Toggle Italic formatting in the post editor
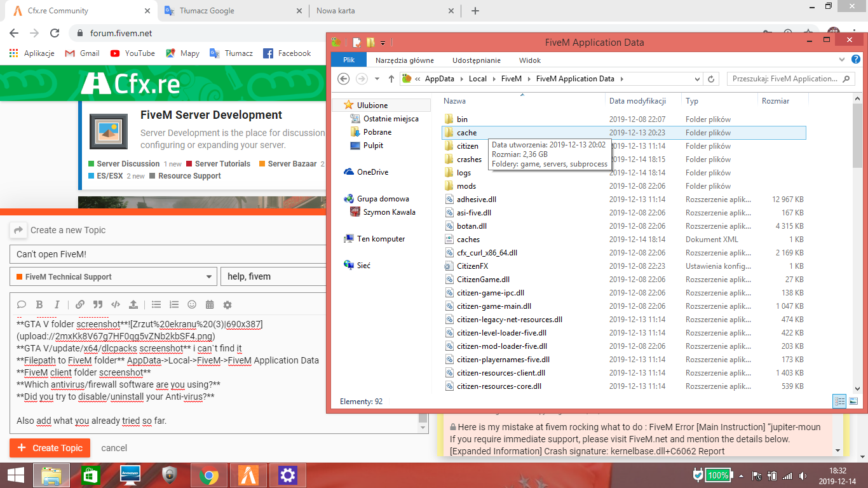This screenshot has width=868, height=488. coord(57,304)
